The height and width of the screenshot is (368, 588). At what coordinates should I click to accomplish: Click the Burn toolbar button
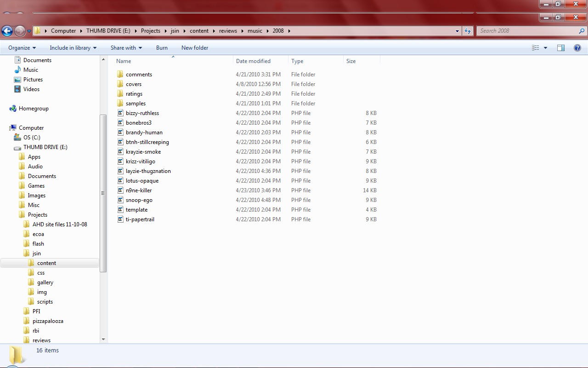(162, 48)
